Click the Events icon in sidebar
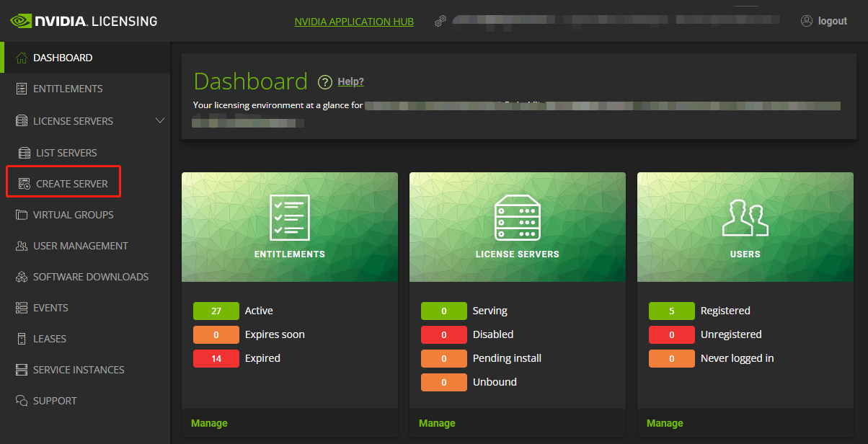The height and width of the screenshot is (444, 868). pos(22,308)
